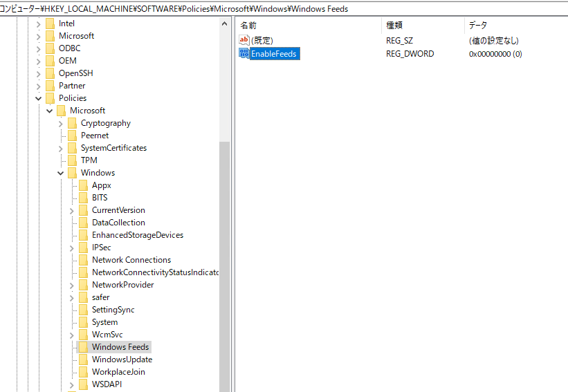568x392 pixels.
Task: Click the TPM folder icon
Action: 73,160
